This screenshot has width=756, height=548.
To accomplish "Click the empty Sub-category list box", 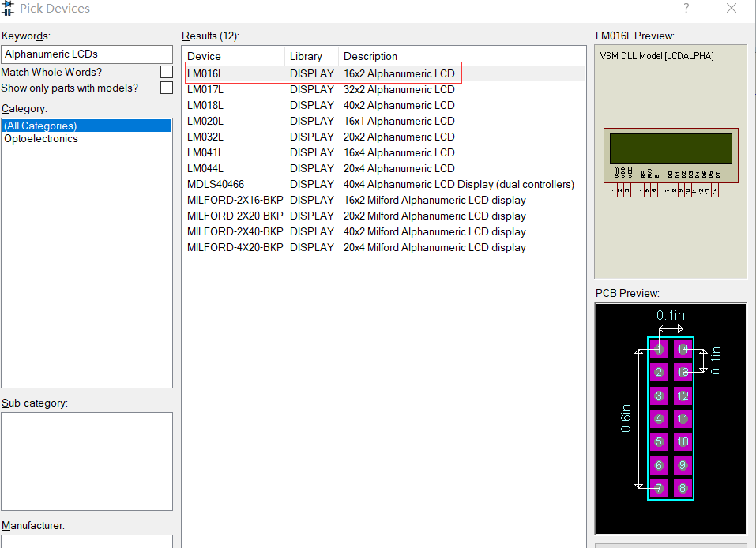I will 87,461.
